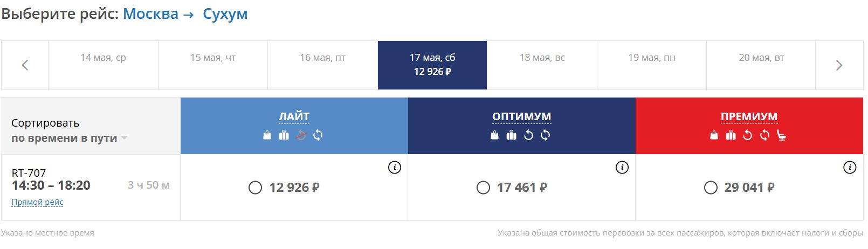This screenshot has height=249, width=868.
Task: Click the seat selection icon under ПРЕМИУМ
Action: tap(781, 135)
